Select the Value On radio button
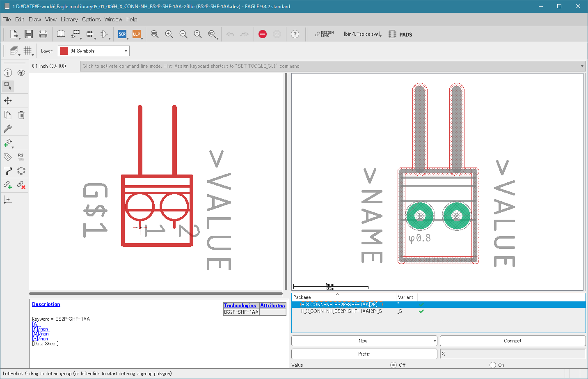Screen dimensions: 588x379 click(493, 365)
